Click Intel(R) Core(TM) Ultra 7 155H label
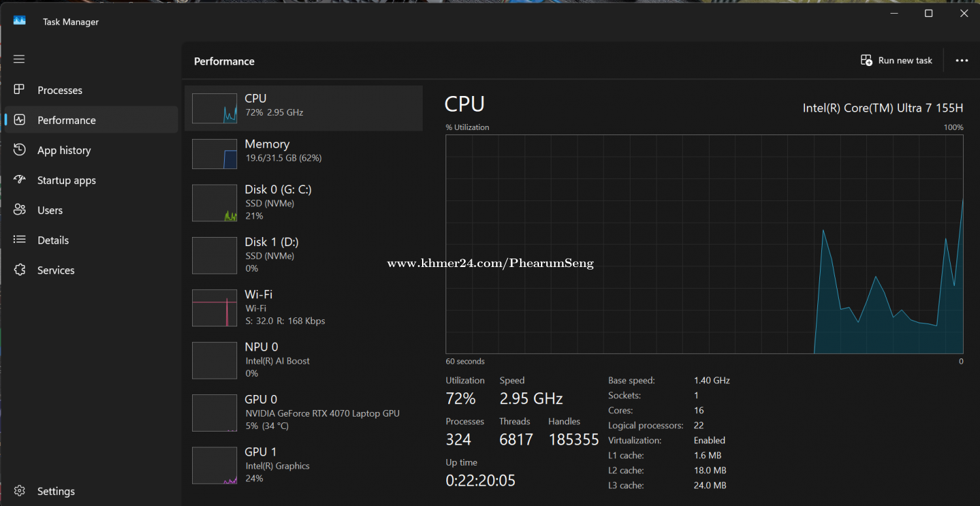 (x=883, y=108)
